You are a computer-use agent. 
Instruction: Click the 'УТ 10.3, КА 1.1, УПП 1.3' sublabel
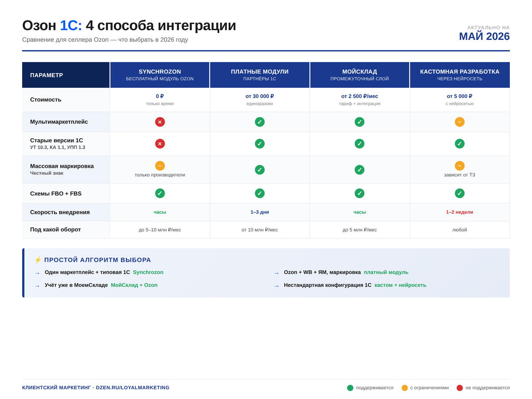pyautogui.click(x=58, y=148)
